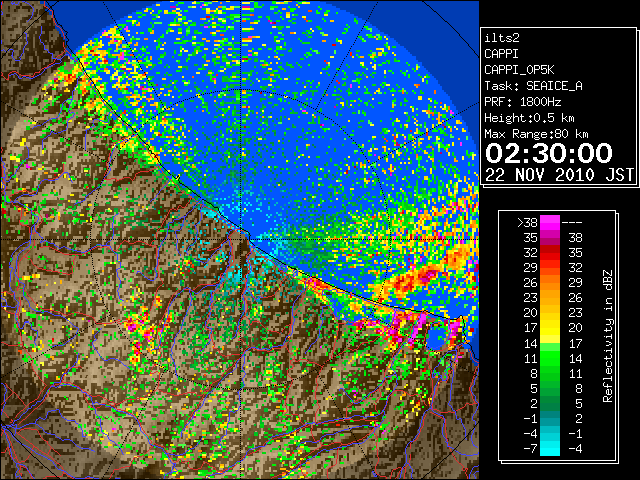The height and width of the screenshot is (480, 640).
Task: Click the 'Height:0.5 km' text
Action: point(529,118)
